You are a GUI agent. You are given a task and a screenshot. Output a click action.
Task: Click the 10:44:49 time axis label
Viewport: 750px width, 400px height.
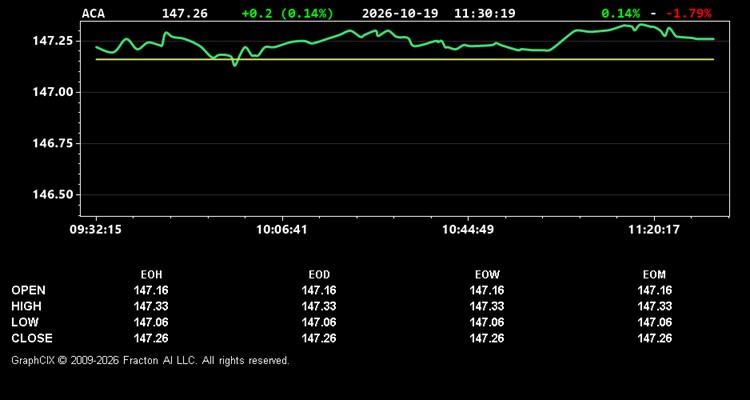468,230
